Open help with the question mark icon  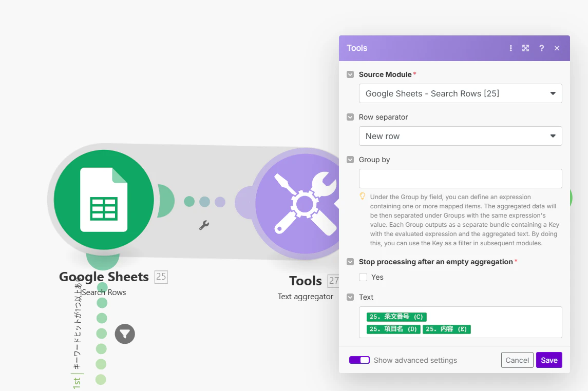[541, 48]
